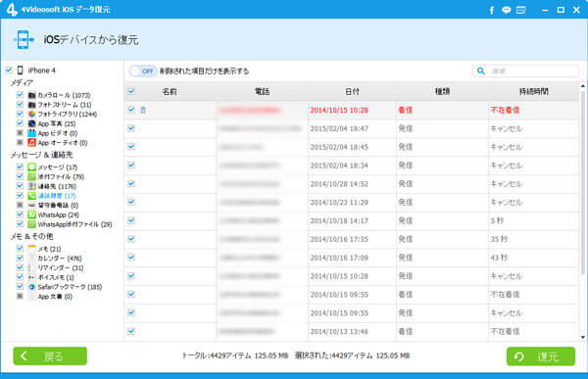Screen dimensions: 588x379
Task: Open the 通話履歴 (17) category
Action: (x=57, y=196)
